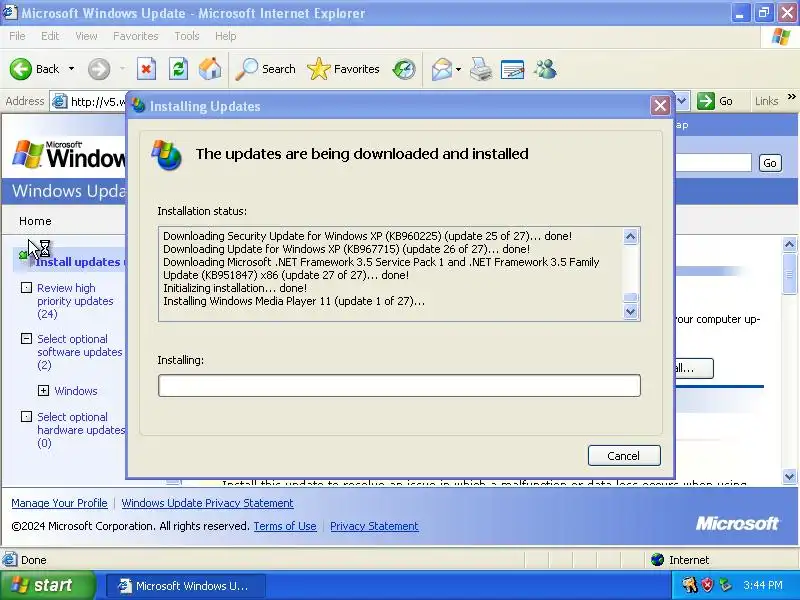Click the Stop page loading icon
Viewport: 800px width, 600px height.
click(146, 69)
